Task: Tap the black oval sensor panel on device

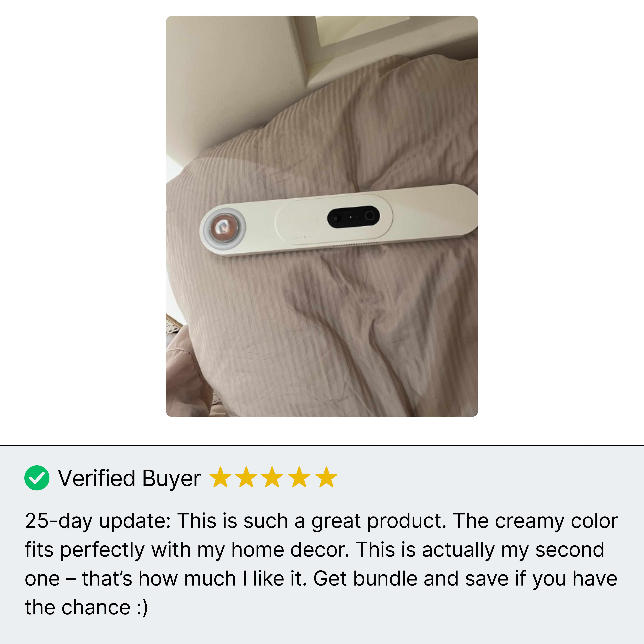Action: click(x=353, y=217)
